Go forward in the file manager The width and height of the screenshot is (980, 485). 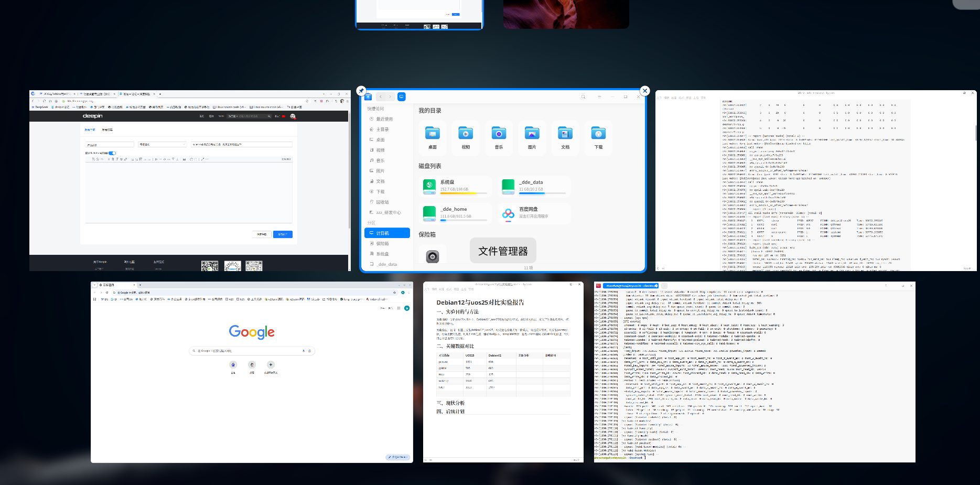click(390, 97)
